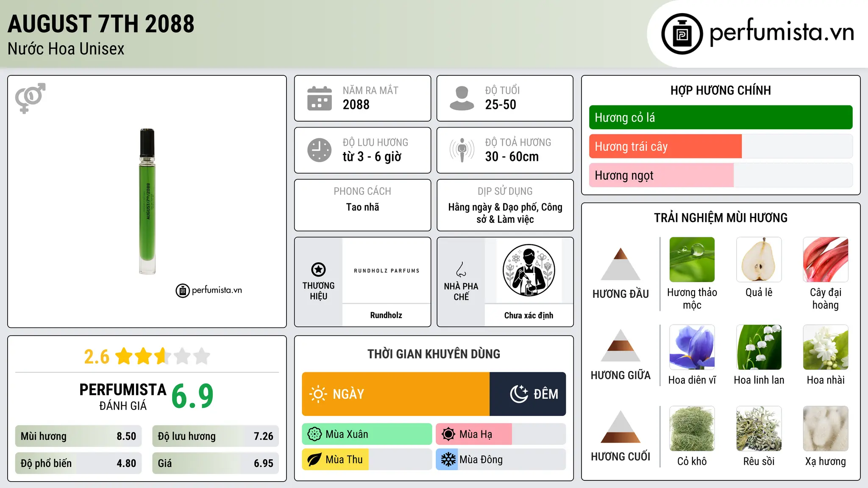Click the sun icon in Ngày bar
Image resolution: width=868 pixels, height=488 pixels.
(318, 394)
